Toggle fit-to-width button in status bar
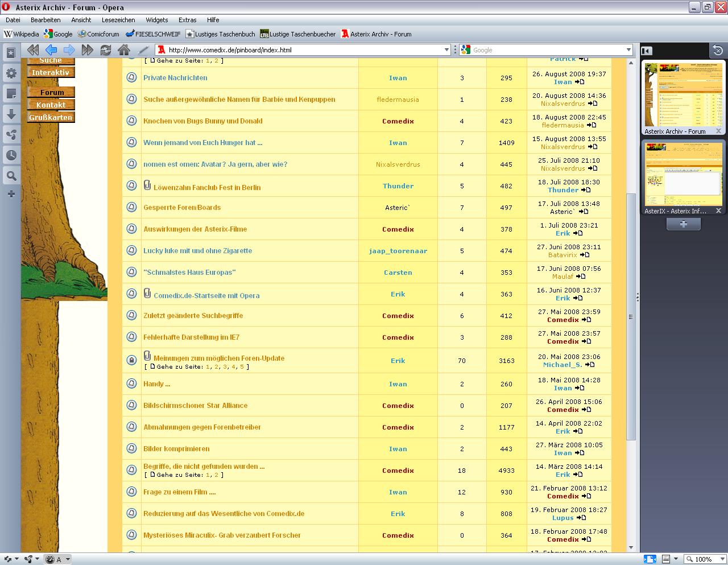 (x=650, y=559)
